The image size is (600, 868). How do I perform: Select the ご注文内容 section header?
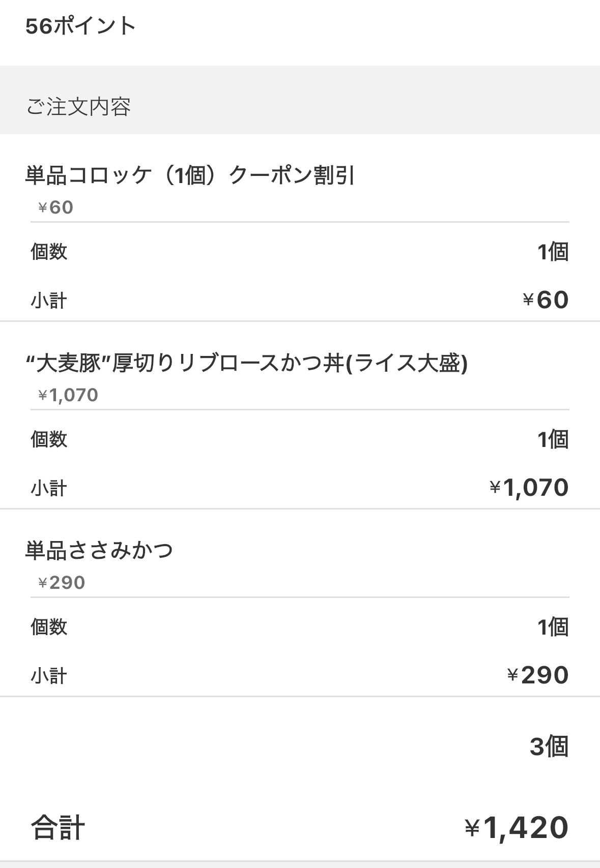78,107
